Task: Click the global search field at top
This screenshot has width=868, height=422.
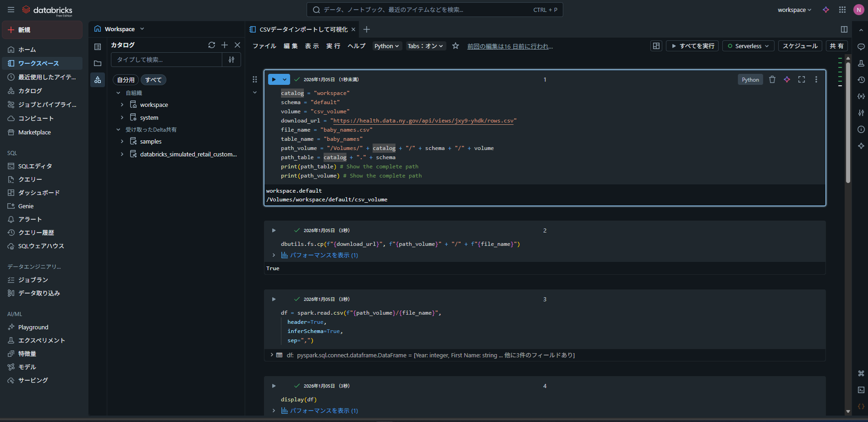Action: [x=434, y=10]
